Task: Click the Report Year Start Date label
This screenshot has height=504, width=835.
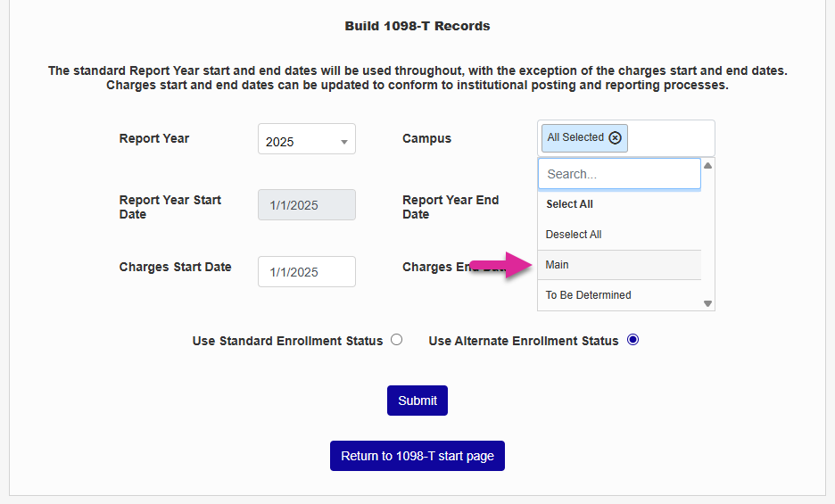Action: [x=169, y=207]
